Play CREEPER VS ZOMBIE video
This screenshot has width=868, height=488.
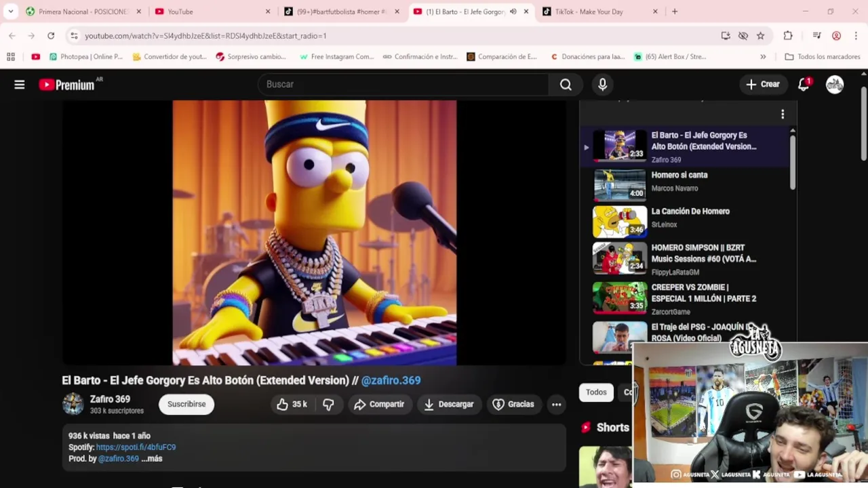pyautogui.click(x=685, y=298)
